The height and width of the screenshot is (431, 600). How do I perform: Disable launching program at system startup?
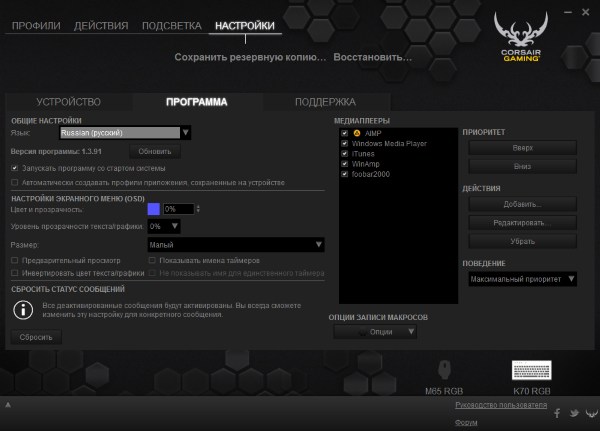(x=13, y=169)
